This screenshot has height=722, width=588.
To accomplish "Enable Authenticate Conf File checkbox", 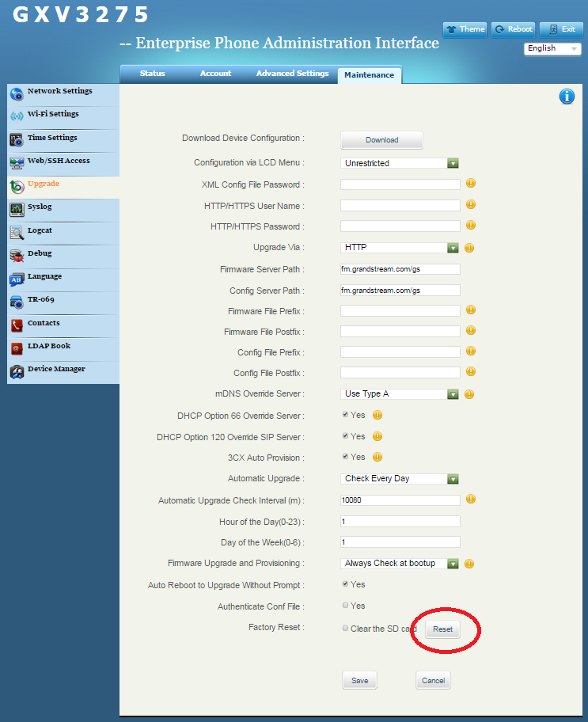I will coord(345,606).
